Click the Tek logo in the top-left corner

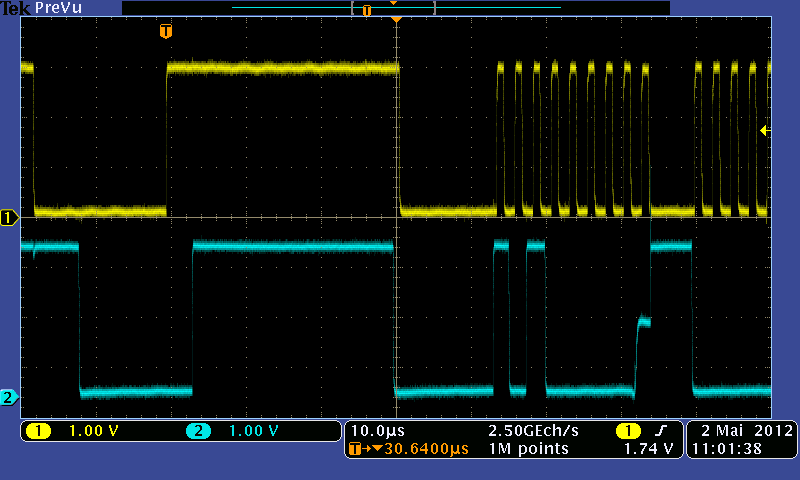tap(15, 8)
